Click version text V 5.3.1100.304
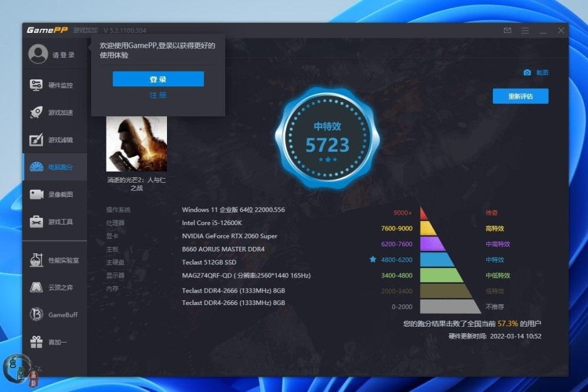Image resolution: width=588 pixels, height=392 pixels. (125, 31)
